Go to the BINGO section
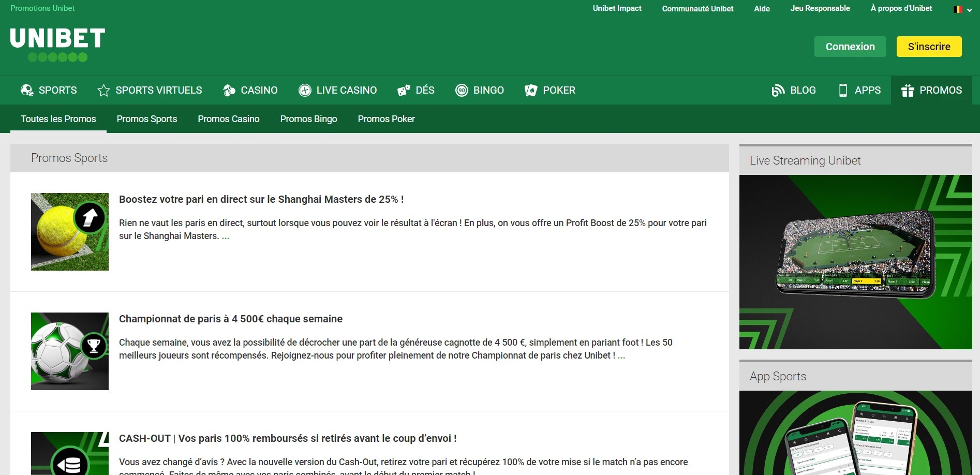This screenshot has width=980, height=475. tap(480, 91)
